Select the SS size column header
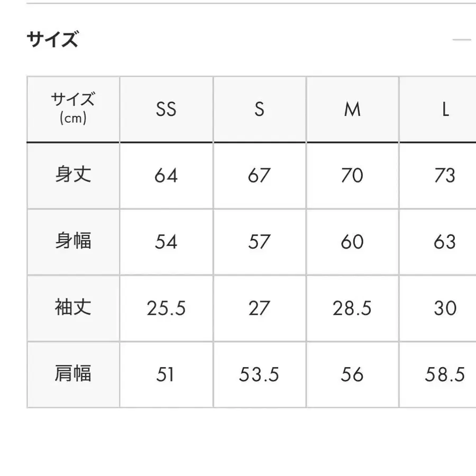 pyautogui.click(x=166, y=109)
